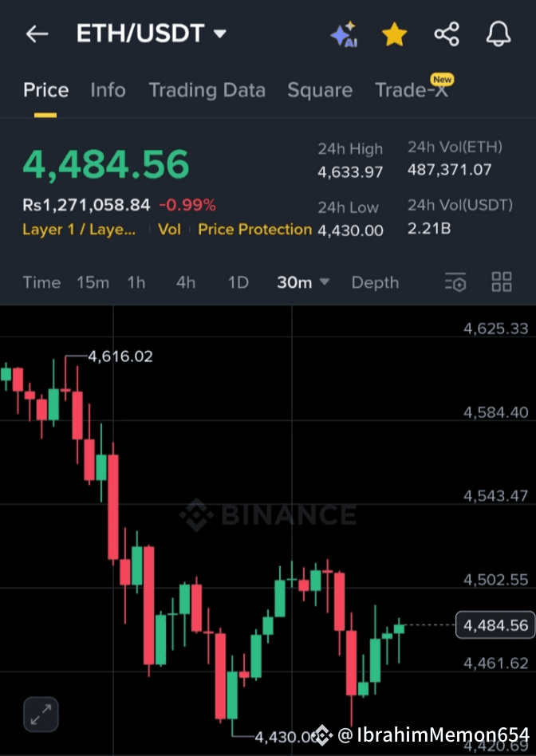Open the Square tab
536x756 pixels.
coord(320,90)
